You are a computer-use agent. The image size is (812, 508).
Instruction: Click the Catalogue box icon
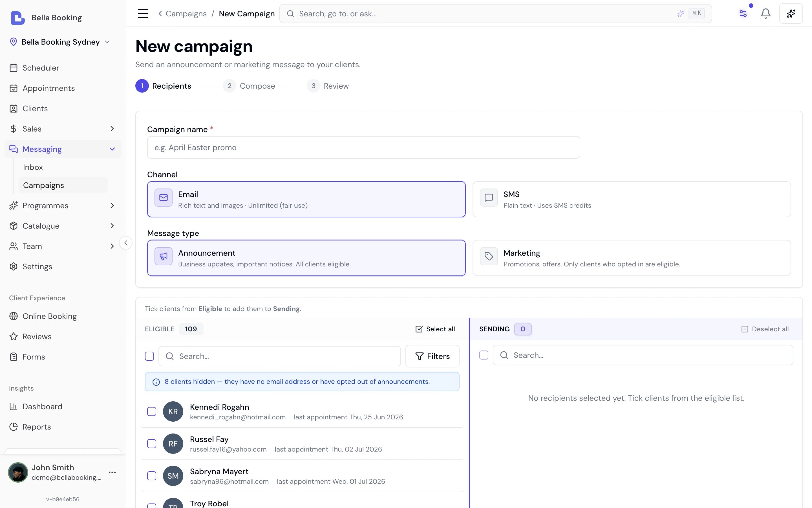click(x=14, y=226)
